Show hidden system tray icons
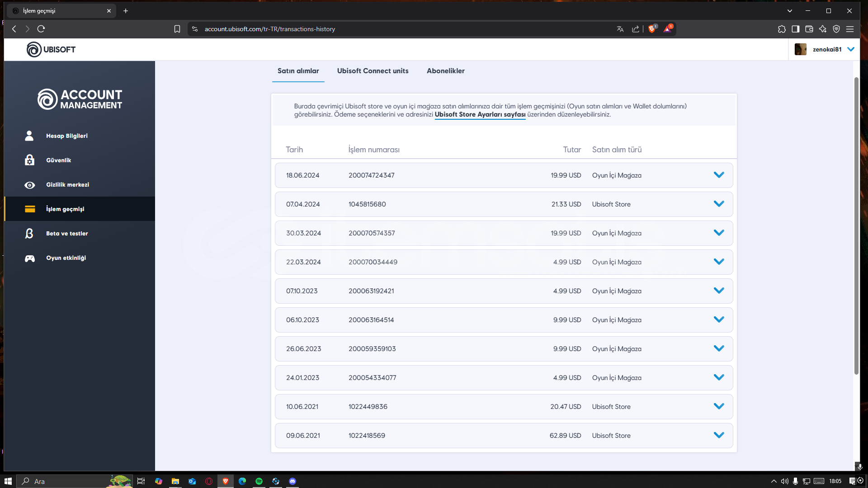 tap(774, 481)
